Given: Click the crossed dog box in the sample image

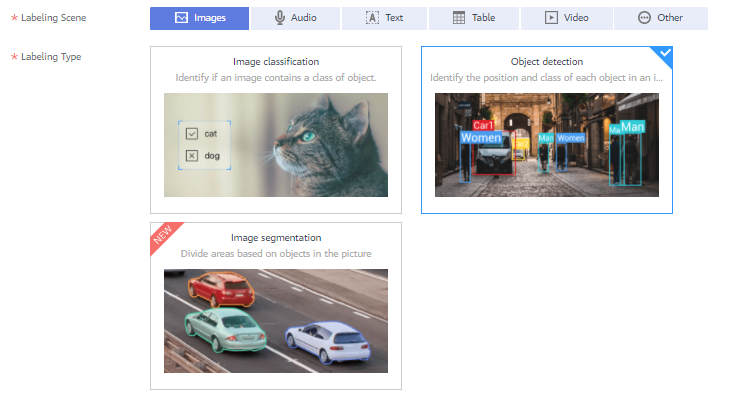Looking at the screenshot, I should coord(192,156).
